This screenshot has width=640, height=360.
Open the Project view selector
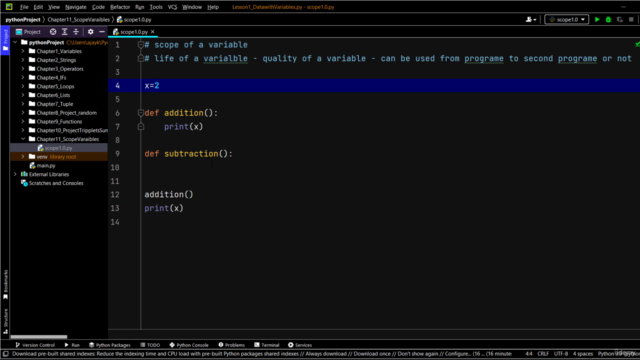[28, 31]
